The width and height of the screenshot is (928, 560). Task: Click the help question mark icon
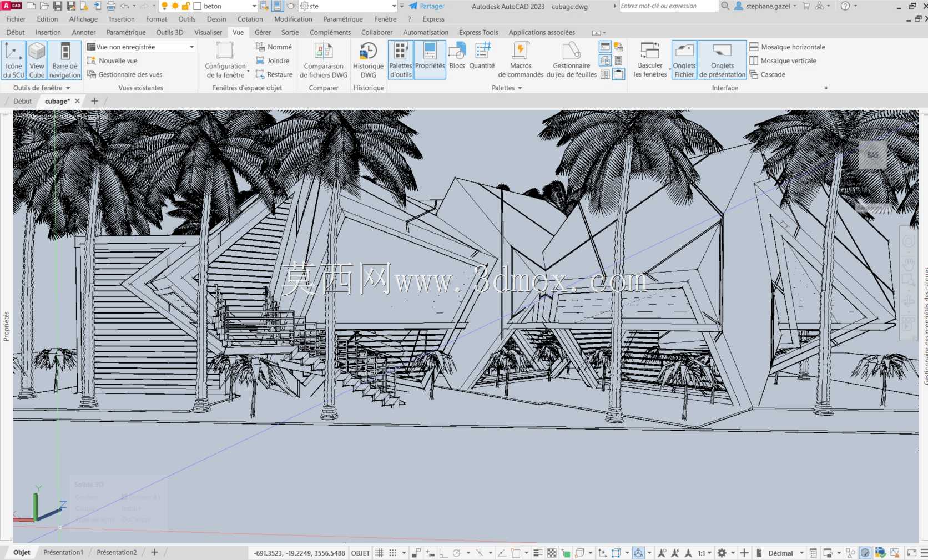click(x=845, y=6)
